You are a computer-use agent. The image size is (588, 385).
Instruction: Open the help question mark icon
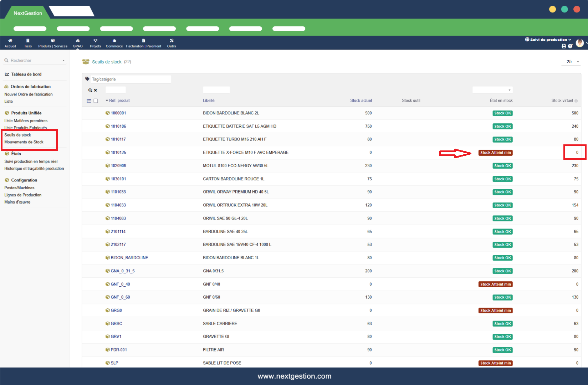click(570, 46)
